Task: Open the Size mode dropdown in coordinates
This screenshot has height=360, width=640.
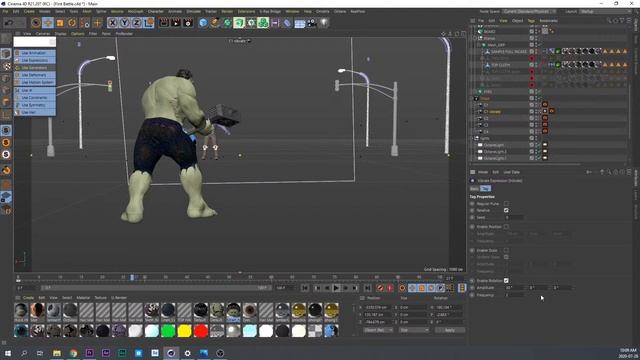Action: coord(414,330)
